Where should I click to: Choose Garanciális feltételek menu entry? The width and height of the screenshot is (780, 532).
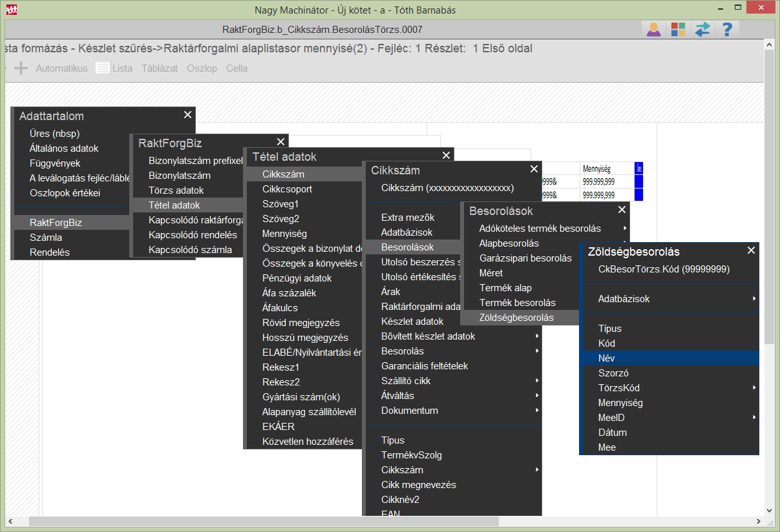(x=425, y=366)
